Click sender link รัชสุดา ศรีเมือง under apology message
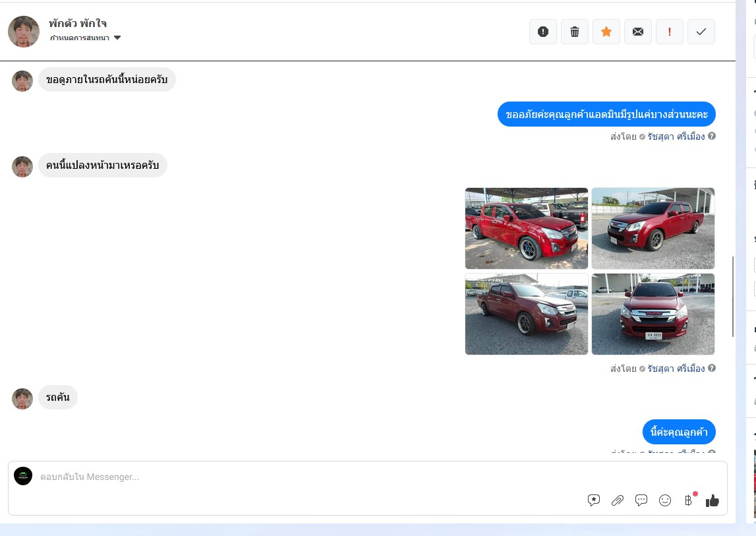 [676, 136]
